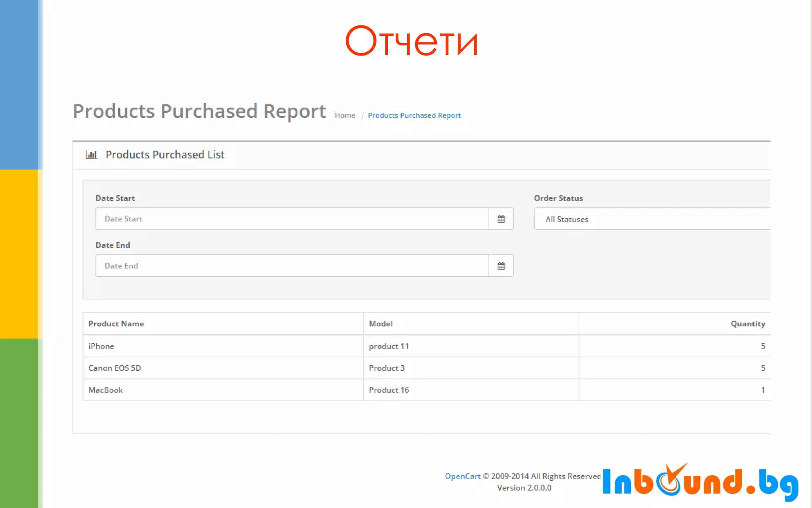Click the Products Purchased Report page heading
Screen dimensions: 812x508
(x=199, y=112)
